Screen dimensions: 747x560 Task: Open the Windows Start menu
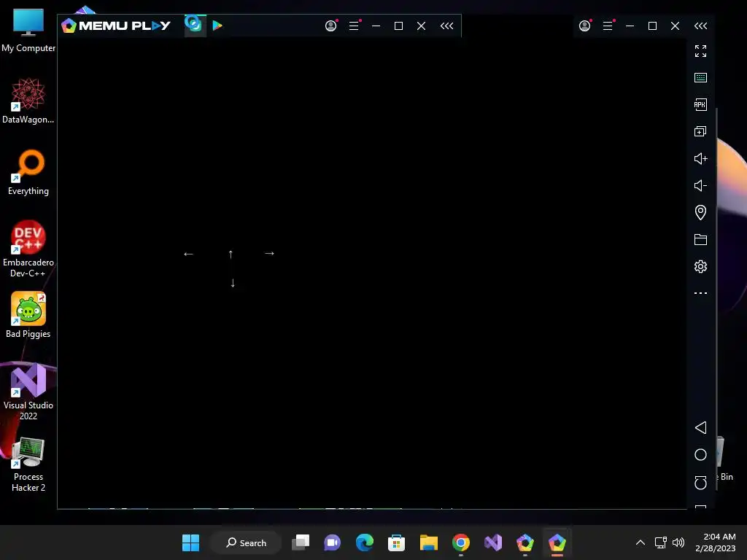point(190,542)
